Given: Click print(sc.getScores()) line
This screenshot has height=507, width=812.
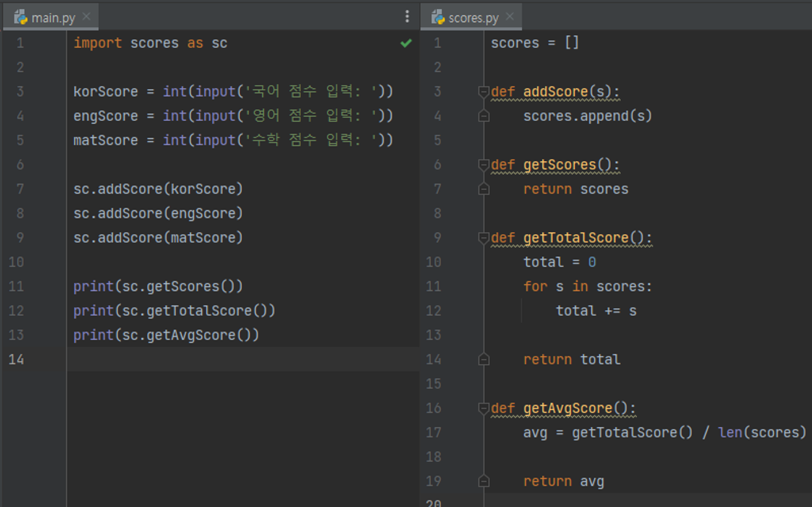Looking at the screenshot, I should tap(158, 287).
